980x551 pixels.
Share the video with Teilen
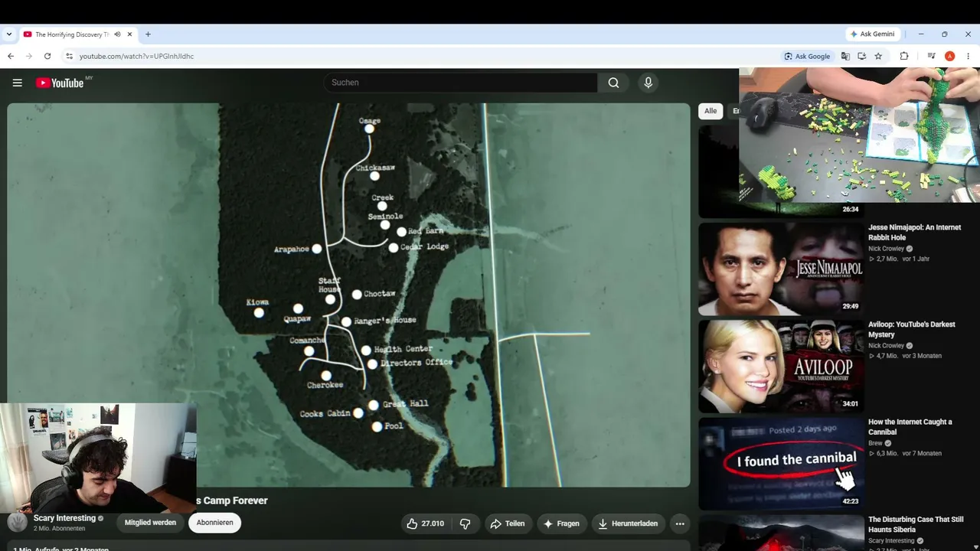pos(508,523)
